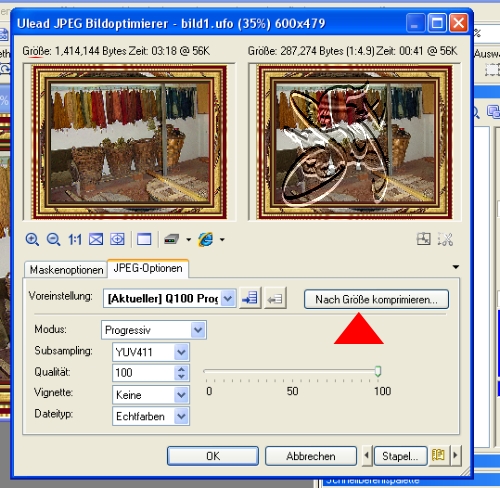Open the panel options arrow menu
500x488 pixels.
coord(456,267)
